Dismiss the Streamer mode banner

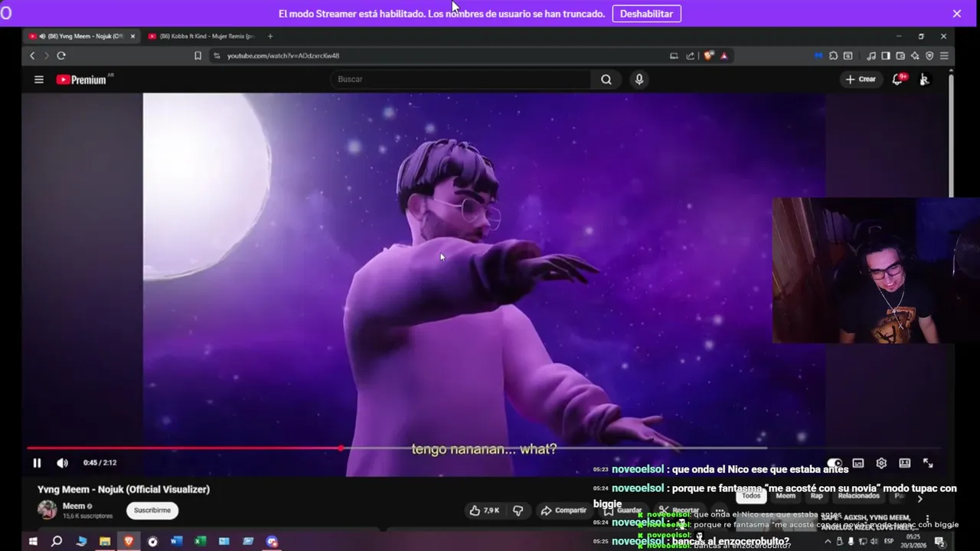coord(957,14)
